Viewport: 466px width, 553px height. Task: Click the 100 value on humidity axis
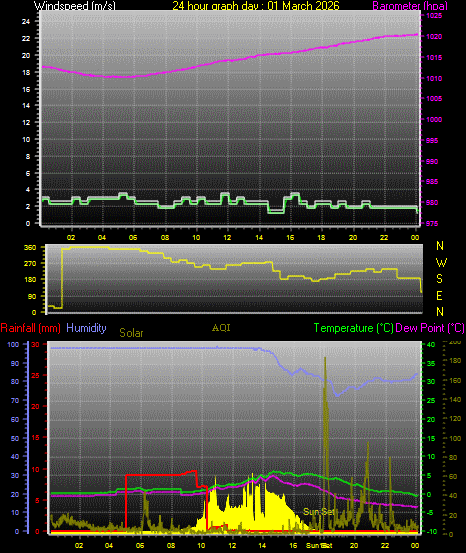(13, 344)
